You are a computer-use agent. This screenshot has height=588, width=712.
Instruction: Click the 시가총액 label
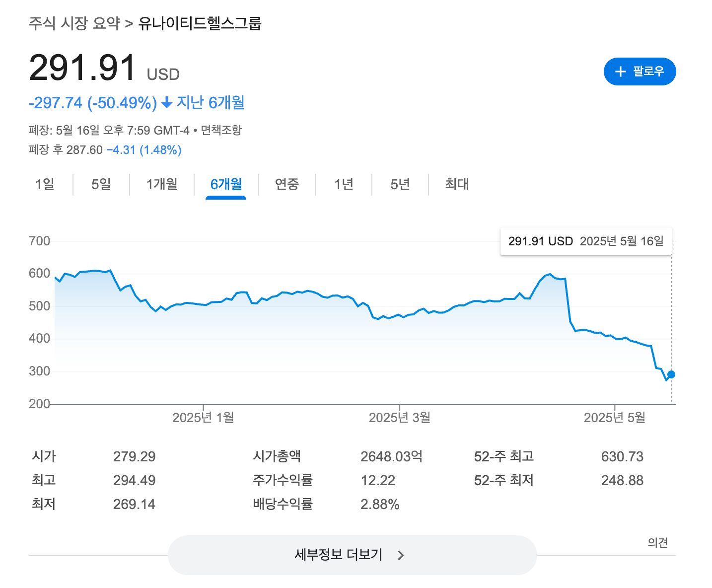point(277,456)
